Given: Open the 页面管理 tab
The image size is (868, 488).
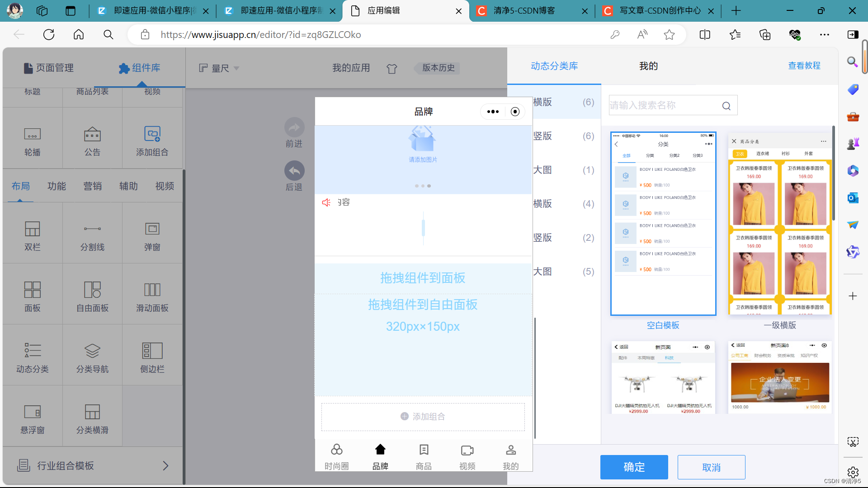Looking at the screenshot, I should point(49,68).
